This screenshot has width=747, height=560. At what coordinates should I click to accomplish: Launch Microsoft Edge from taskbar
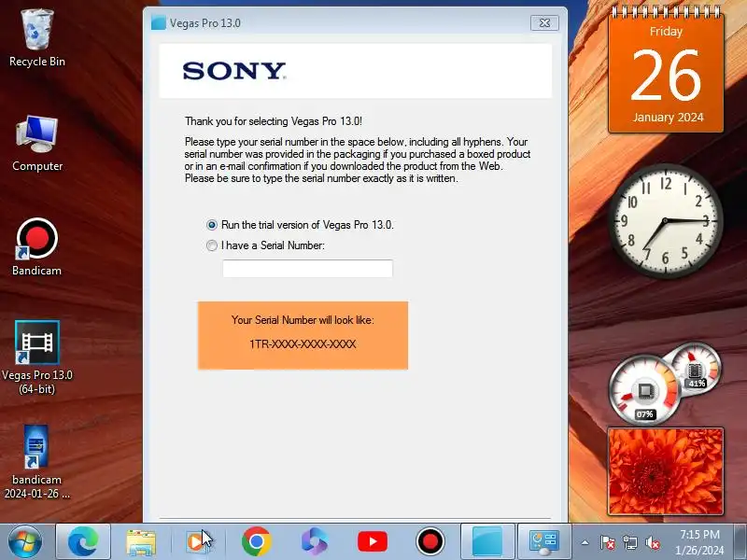[83, 541]
